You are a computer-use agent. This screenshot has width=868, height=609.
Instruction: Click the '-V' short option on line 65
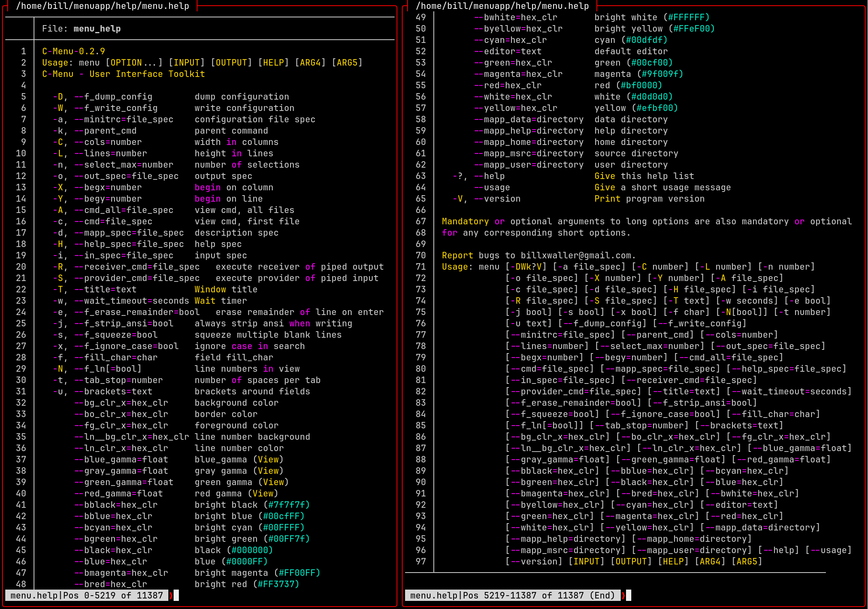click(x=458, y=199)
